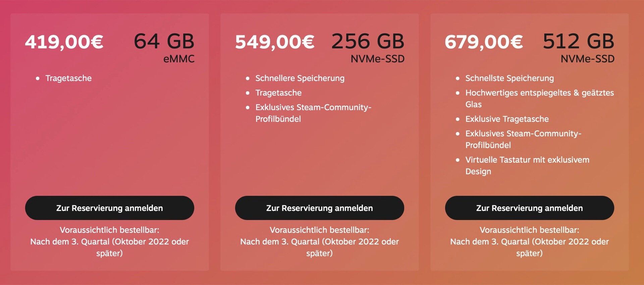Select the 256 GB storage heading

368,42
